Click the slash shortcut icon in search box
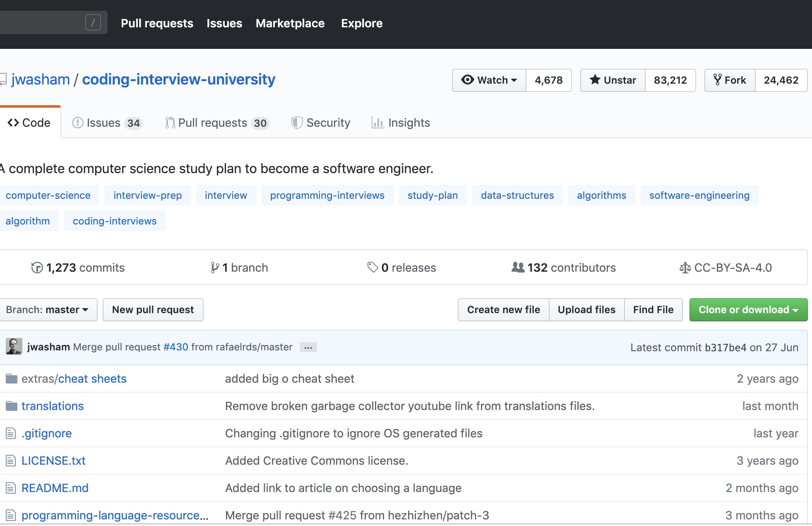The image size is (812, 526). [93, 22]
